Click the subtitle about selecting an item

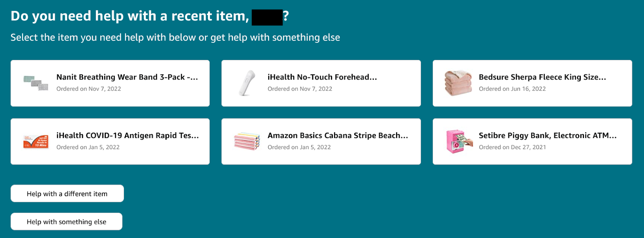(175, 37)
